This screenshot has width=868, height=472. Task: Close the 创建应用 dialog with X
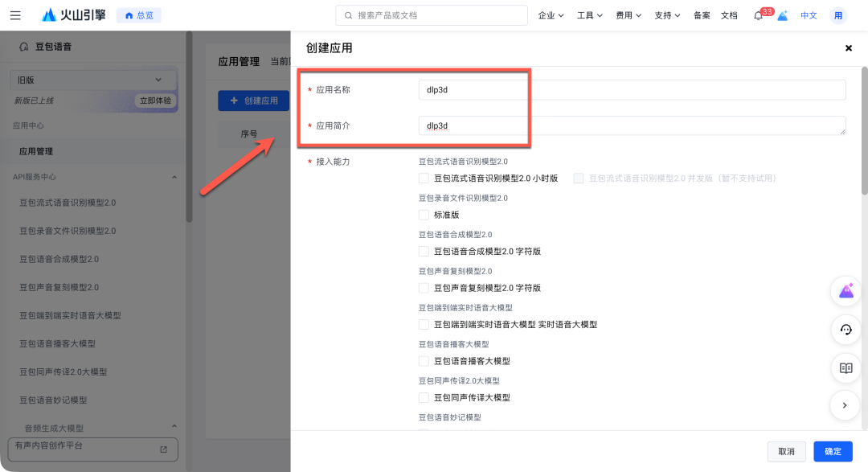point(848,48)
